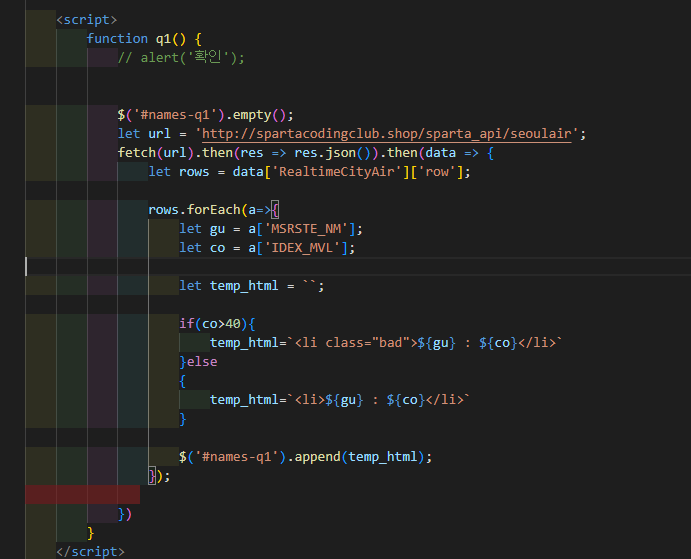
Task: Click the }else keyword
Action: [x=198, y=361]
